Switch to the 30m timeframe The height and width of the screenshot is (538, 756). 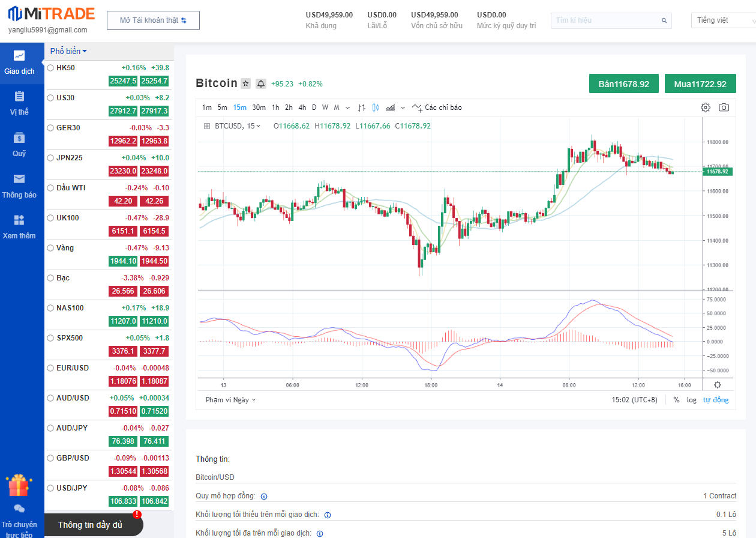[x=259, y=107]
